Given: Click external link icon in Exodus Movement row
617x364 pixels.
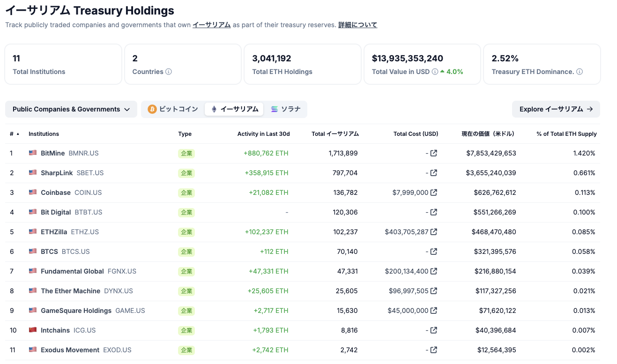Looking at the screenshot, I should point(434,350).
